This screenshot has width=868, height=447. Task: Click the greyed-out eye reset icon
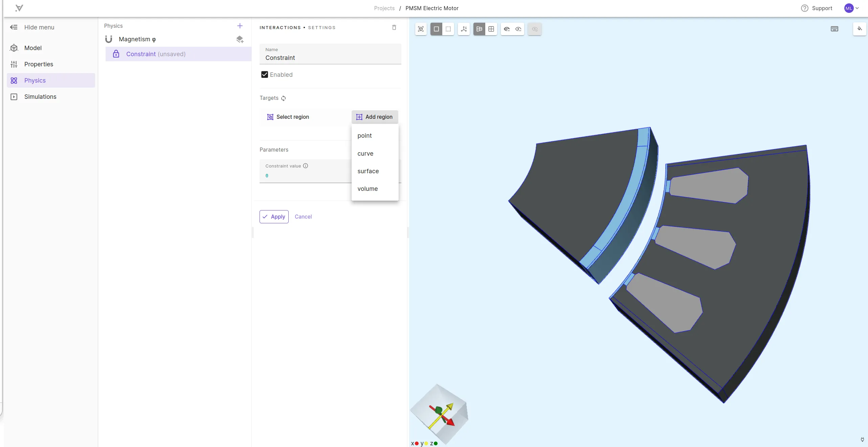[x=535, y=29]
